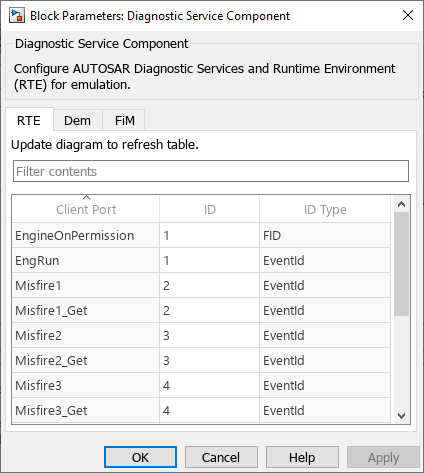Toggle sort arrow above Client Port
This screenshot has height=473, width=424.
(x=86, y=197)
